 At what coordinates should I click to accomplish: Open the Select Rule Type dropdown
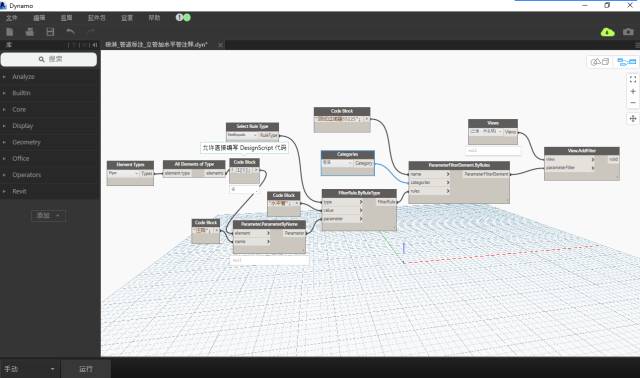pos(242,135)
